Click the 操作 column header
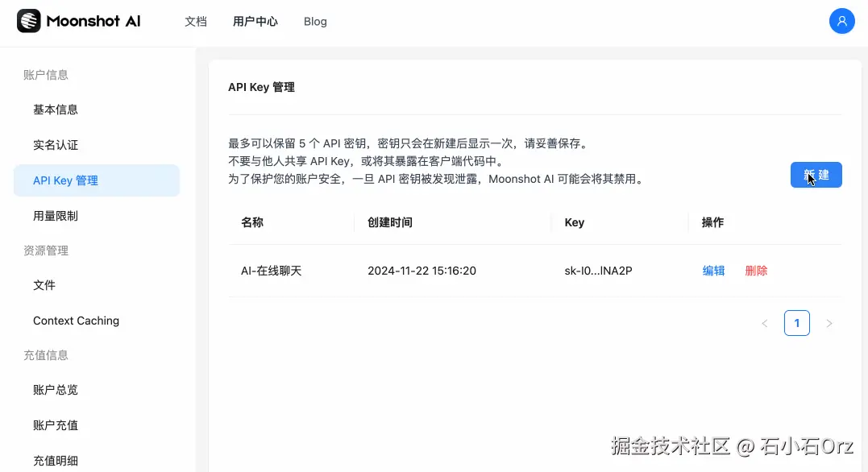Viewport: 868px width, 472px height. 712,222
